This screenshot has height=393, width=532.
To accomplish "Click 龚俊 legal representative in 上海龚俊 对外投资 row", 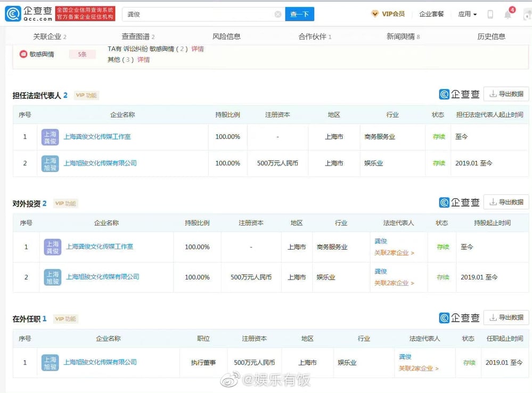I will [x=381, y=241].
